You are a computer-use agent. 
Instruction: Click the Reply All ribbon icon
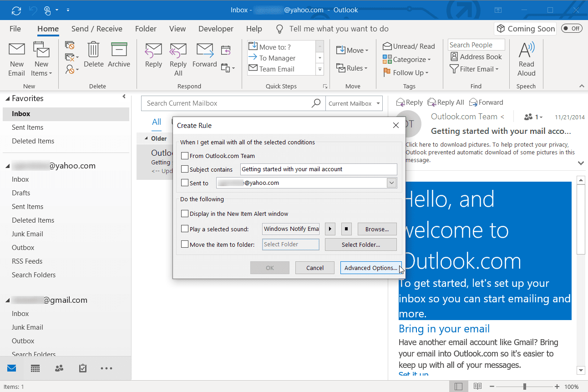pyautogui.click(x=178, y=50)
